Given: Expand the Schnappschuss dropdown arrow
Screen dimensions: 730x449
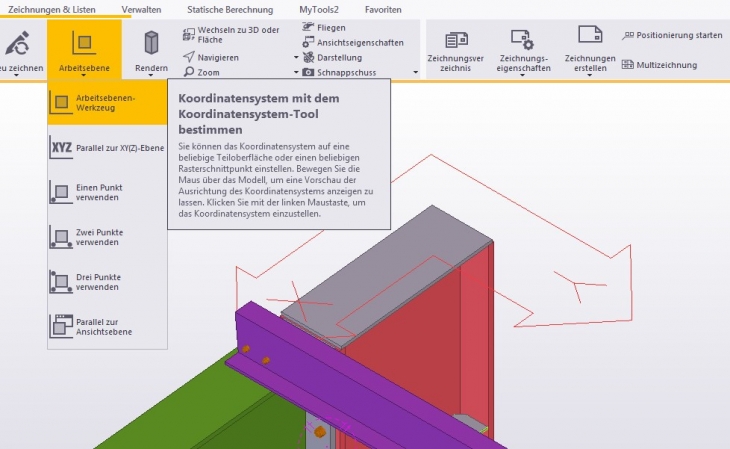Looking at the screenshot, I should coord(296,72).
